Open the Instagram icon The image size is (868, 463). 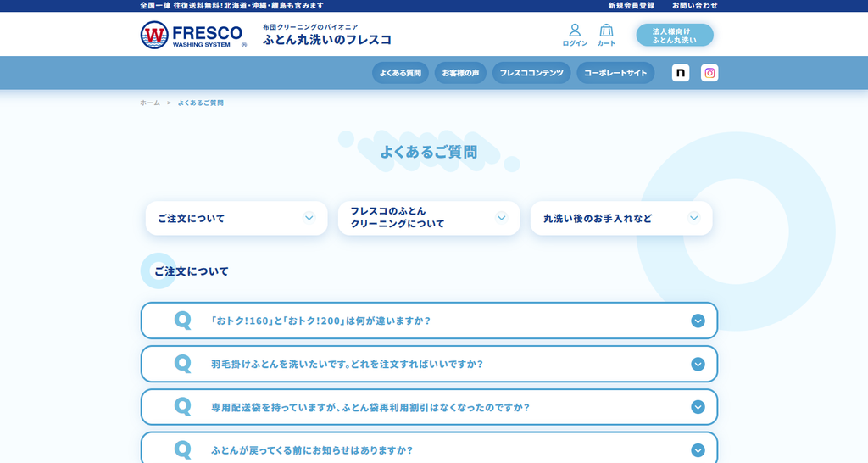tap(709, 73)
